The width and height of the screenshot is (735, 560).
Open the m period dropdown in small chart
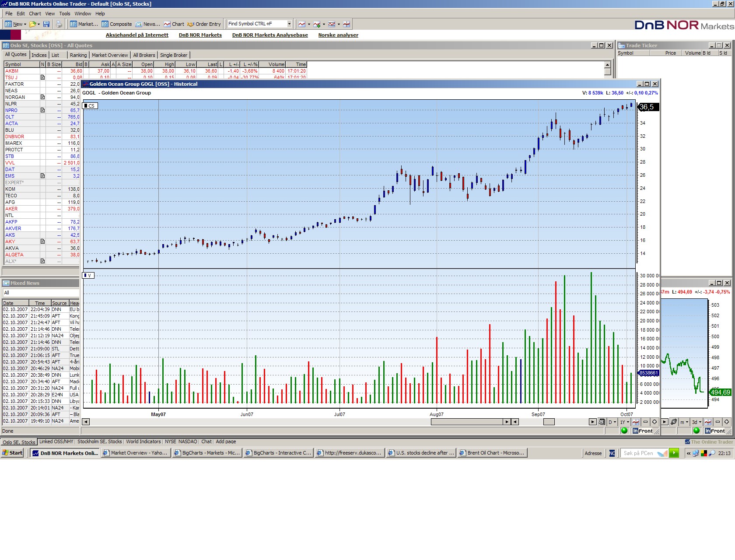[x=684, y=422]
